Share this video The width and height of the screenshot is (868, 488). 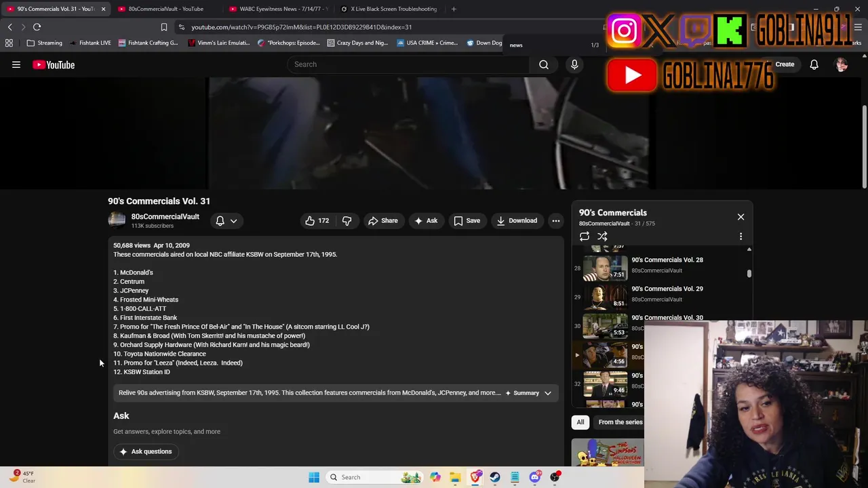383,220
